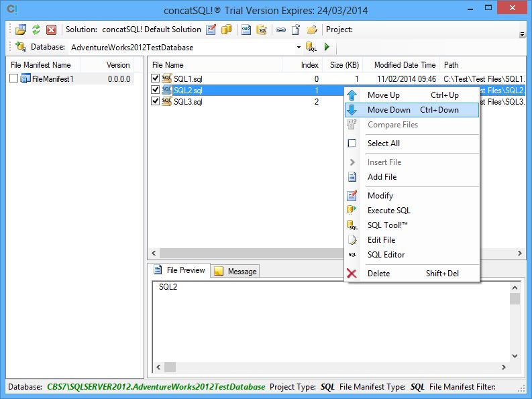Viewport: 532px width, 399px height.
Task: Choose Delete from context menu
Action: [412, 274]
